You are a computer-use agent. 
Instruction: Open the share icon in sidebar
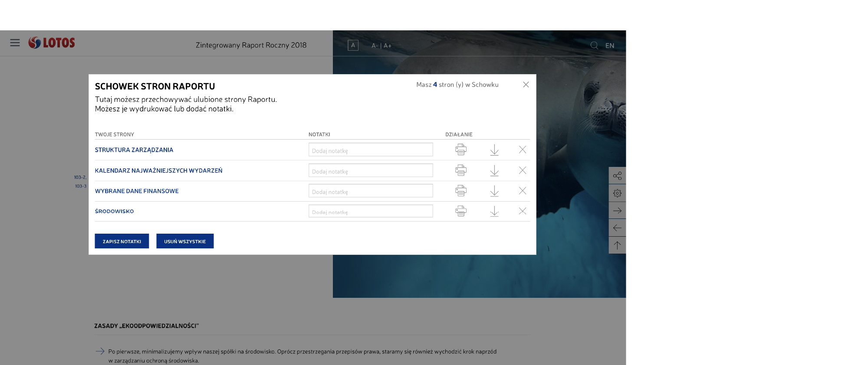click(x=617, y=176)
